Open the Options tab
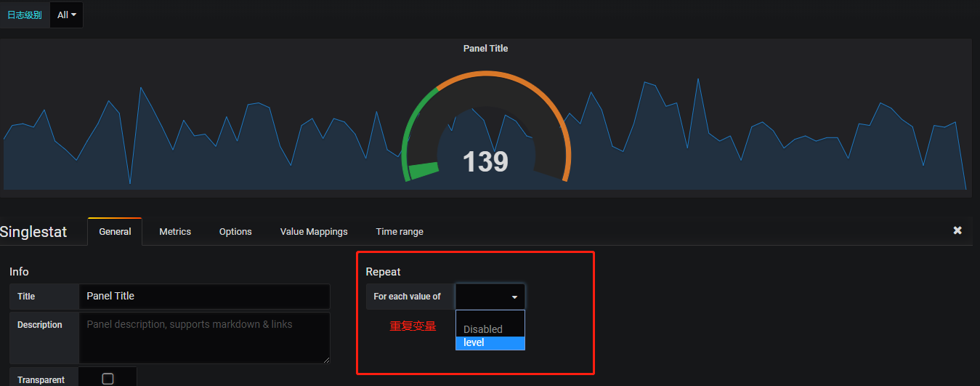This screenshot has height=386, width=980. [235, 231]
